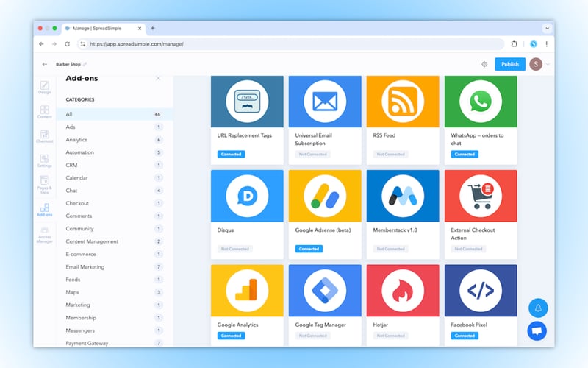The width and height of the screenshot is (588, 368).
Task: Click the Not Connected badge on Disqus
Action: tap(234, 249)
